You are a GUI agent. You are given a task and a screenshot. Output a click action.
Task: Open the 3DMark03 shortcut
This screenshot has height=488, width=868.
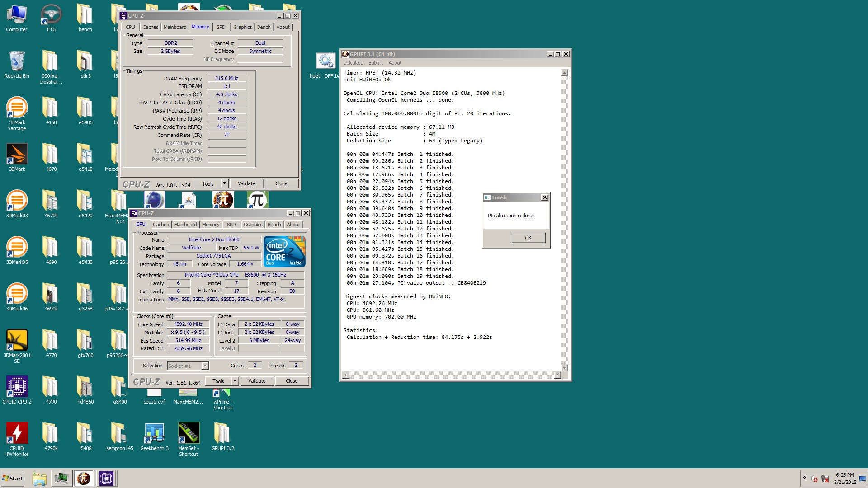17,204
